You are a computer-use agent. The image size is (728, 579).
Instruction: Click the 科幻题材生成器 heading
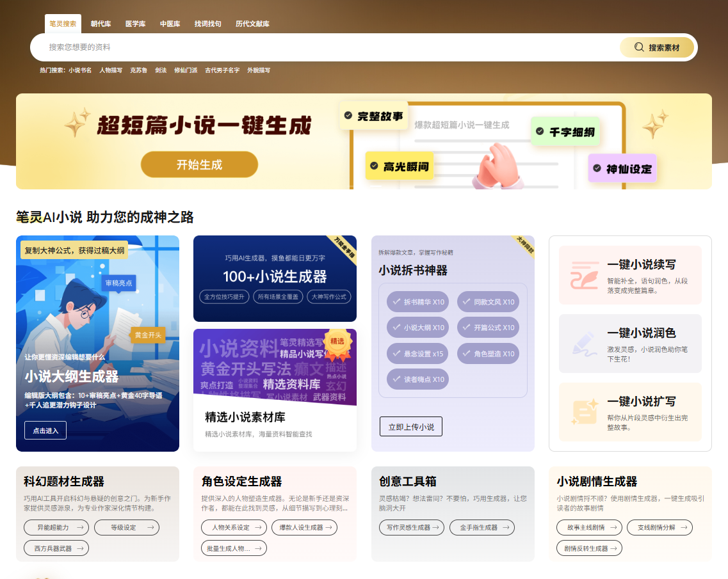click(x=64, y=482)
